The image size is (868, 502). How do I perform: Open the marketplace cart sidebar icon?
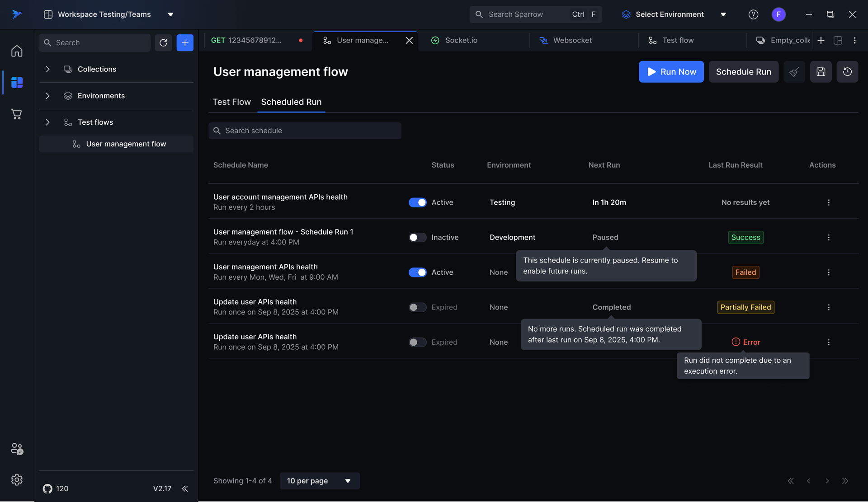(17, 114)
